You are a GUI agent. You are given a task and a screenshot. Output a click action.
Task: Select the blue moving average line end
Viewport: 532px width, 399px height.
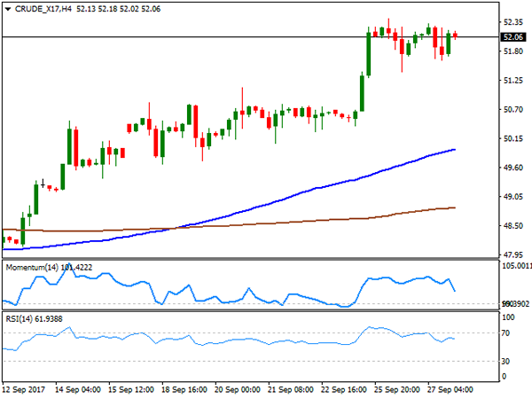454,150
